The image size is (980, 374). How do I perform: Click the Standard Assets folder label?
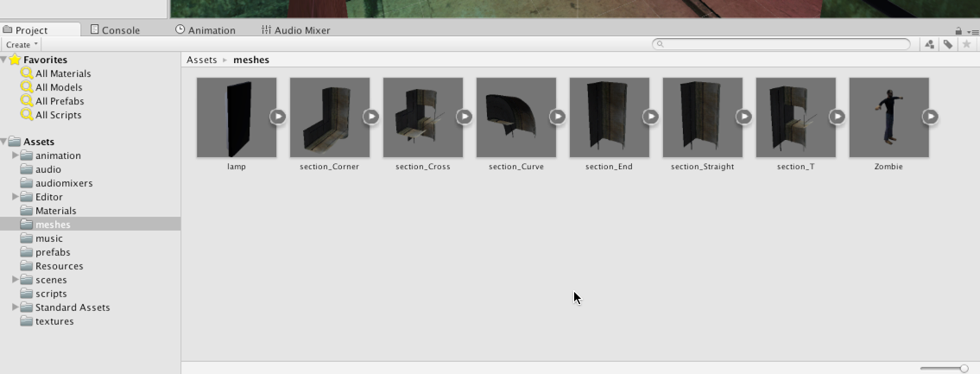(x=73, y=307)
